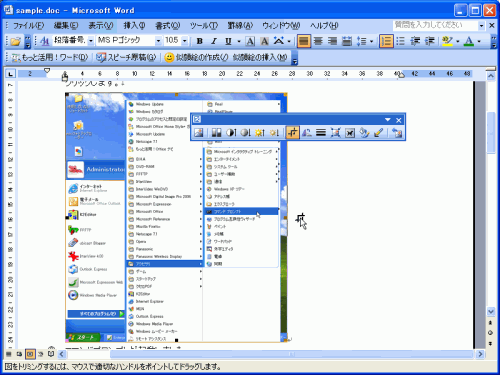Toggle right alignment button
Image resolution: width=500 pixels, height=375 pixels.
coord(332,41)
